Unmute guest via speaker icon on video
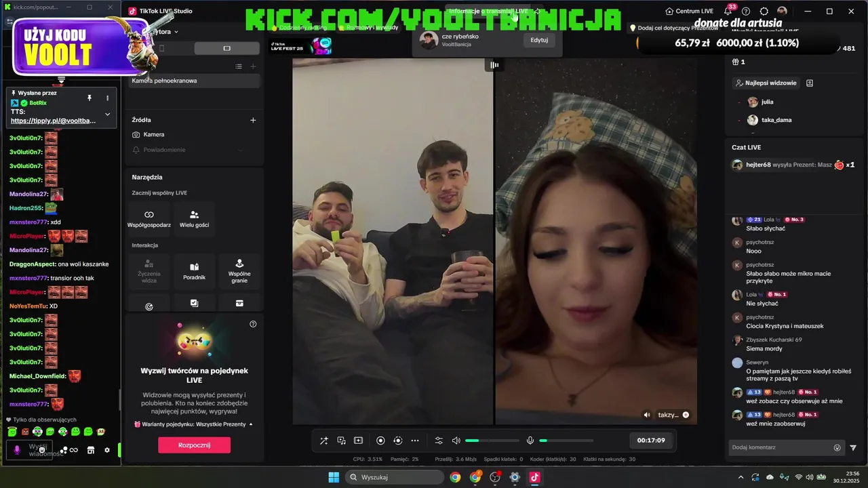The height and width of the screenshot is (488, 868). tap(646, 415)
